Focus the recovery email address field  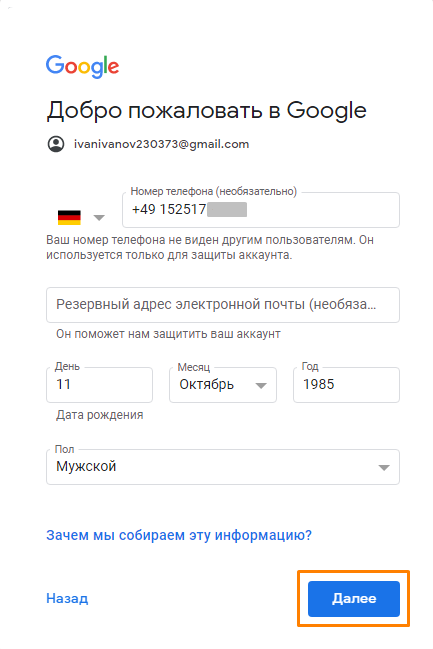pos(223,305)
